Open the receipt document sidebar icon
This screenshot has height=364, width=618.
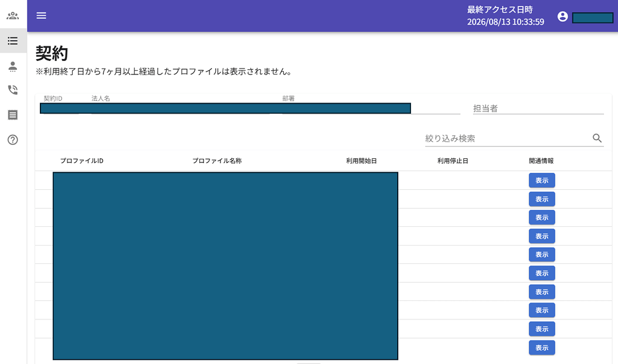point(13,115)
